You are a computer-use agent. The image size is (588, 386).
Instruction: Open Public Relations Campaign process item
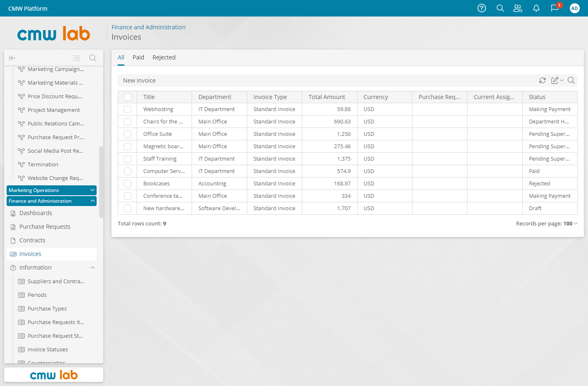point(56,124)
